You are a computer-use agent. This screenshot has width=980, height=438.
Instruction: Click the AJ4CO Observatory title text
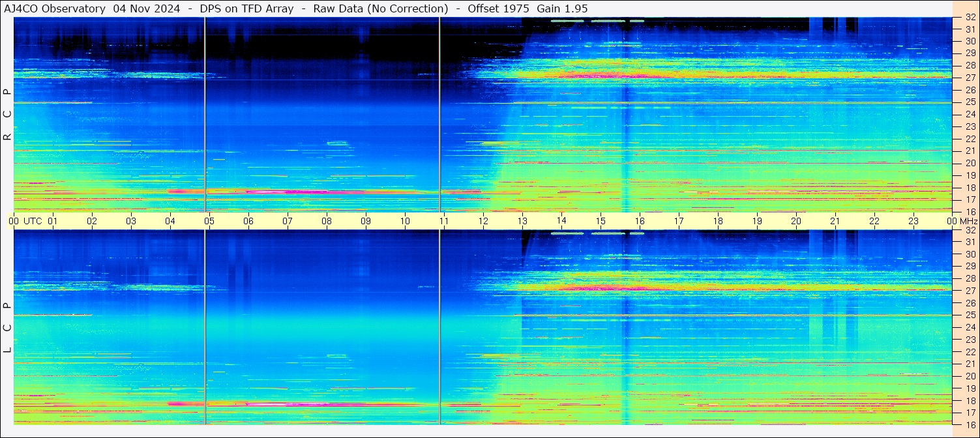click(55, 8)
